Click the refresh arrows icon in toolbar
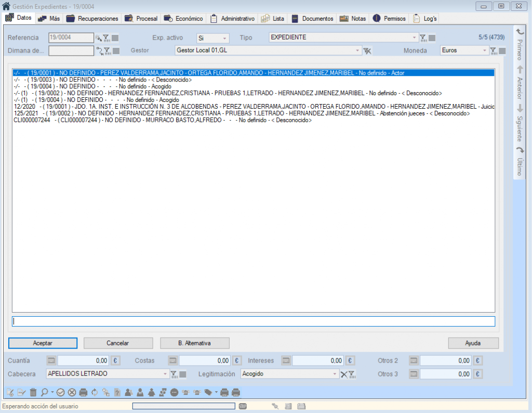 [95, 392]
